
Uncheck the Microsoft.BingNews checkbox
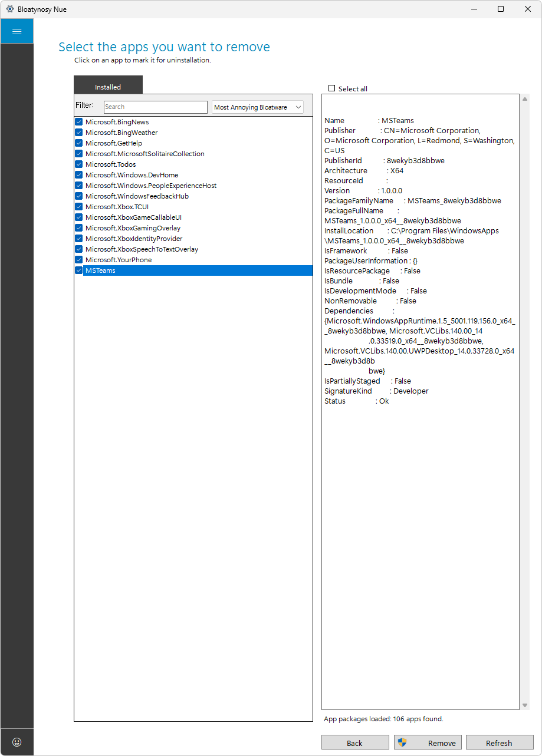pos(78,122)
